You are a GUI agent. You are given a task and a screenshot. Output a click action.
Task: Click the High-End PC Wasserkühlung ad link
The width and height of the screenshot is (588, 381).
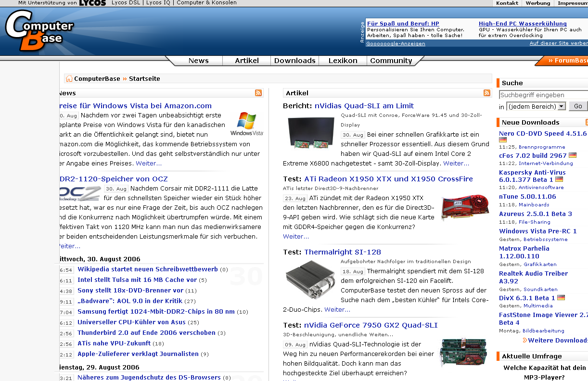[x=523, y=24]
